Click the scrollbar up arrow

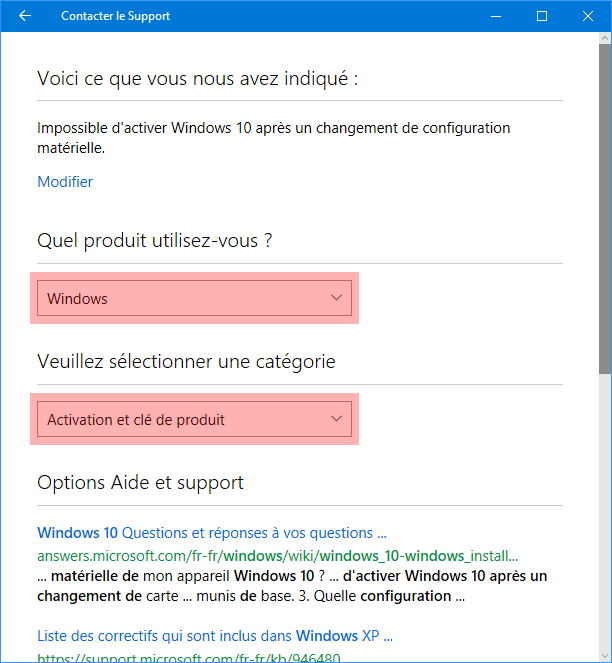click(x=605, y=38)
